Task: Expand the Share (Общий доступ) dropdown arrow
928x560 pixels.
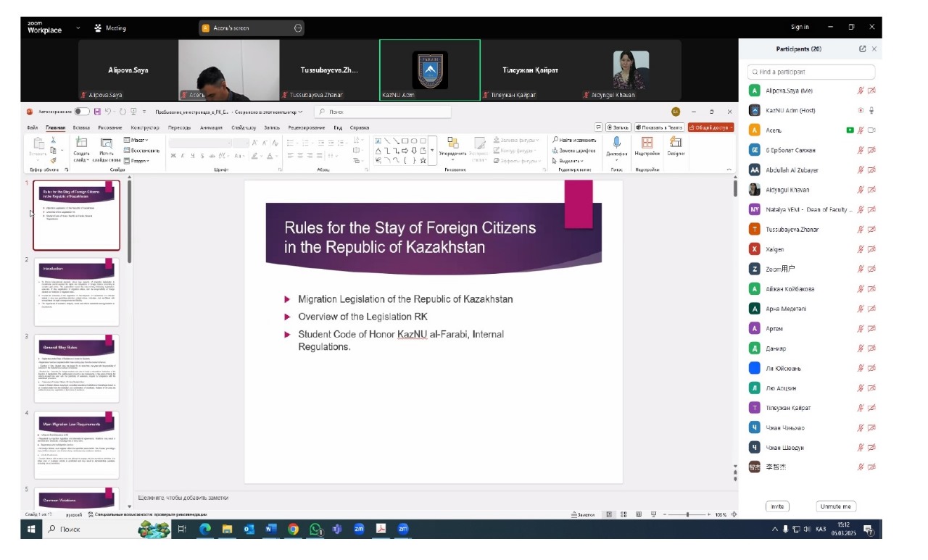Action: click(x=731, y=127)
